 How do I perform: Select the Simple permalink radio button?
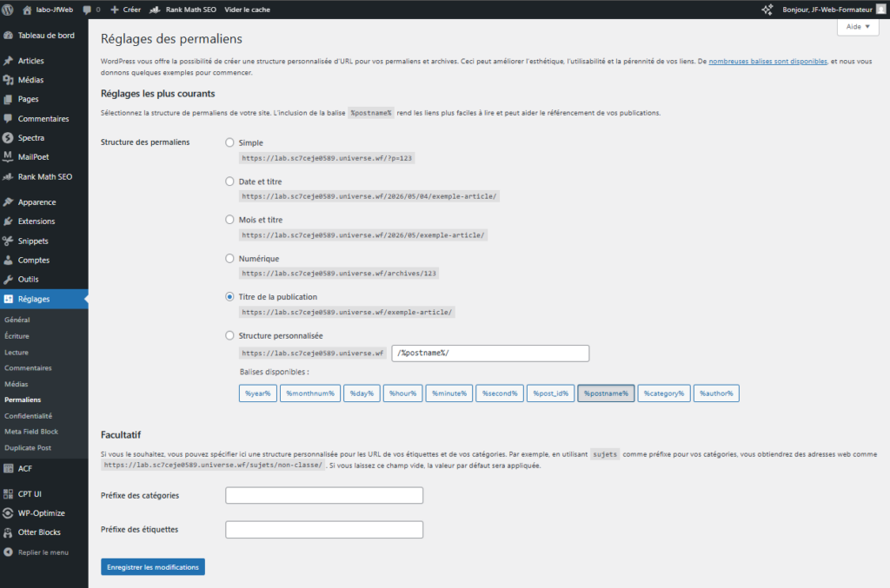(229, 142)
